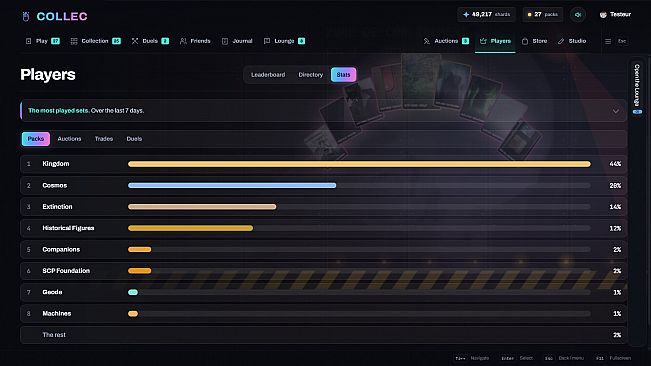
Task: Select the Auctions stats tab
Action: click(69, 139)
